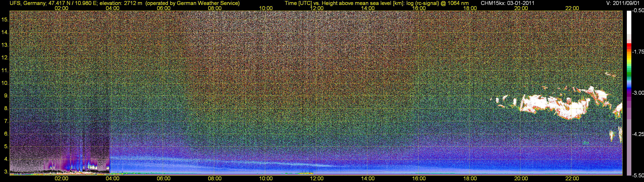Click the 12:00 label on the bottom time axis
Viewport: 644px width, 182px height.
pyautogui.click(x=317, y=179)
